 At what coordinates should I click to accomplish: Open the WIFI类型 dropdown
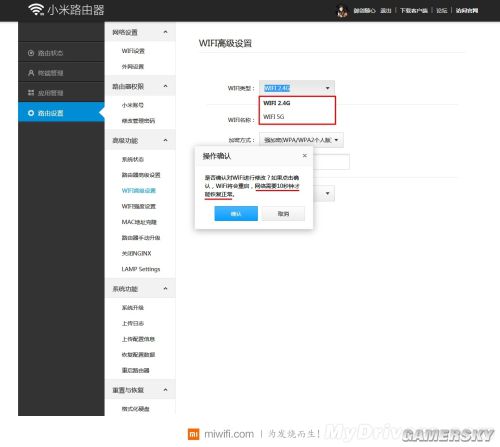pyautogui.click(x=297, y=88)
